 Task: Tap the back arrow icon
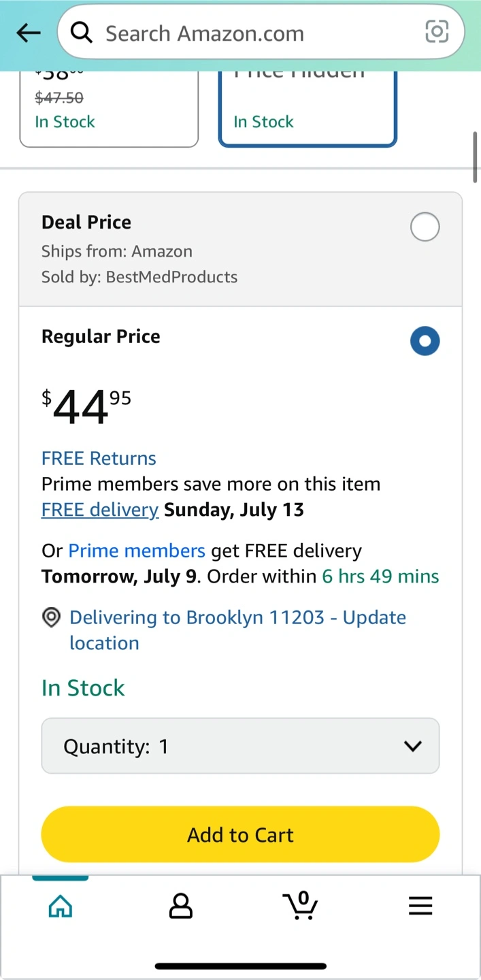pos(29,33)
